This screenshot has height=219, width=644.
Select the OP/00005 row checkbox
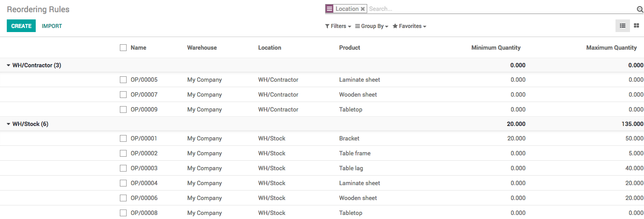(123, 80)
